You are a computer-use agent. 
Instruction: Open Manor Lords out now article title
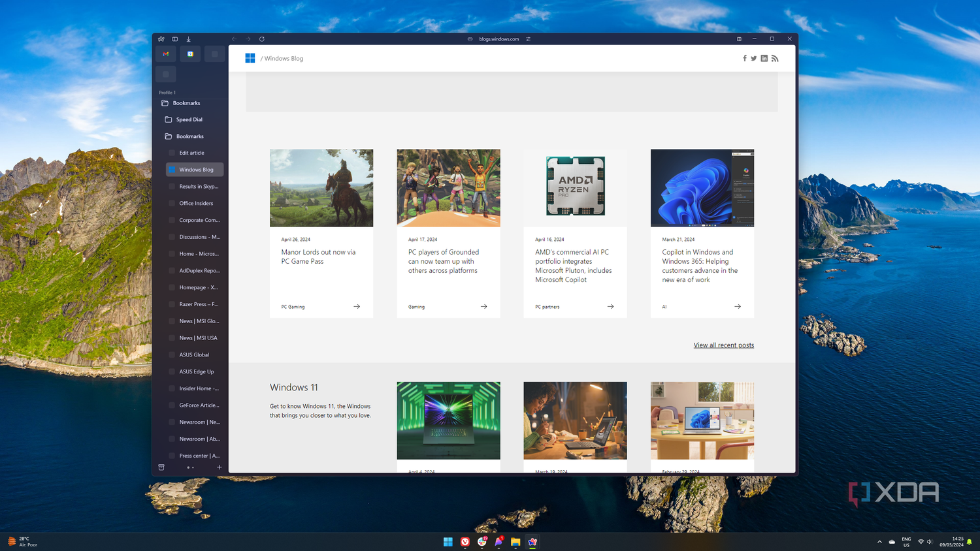(x=318, y=257)
